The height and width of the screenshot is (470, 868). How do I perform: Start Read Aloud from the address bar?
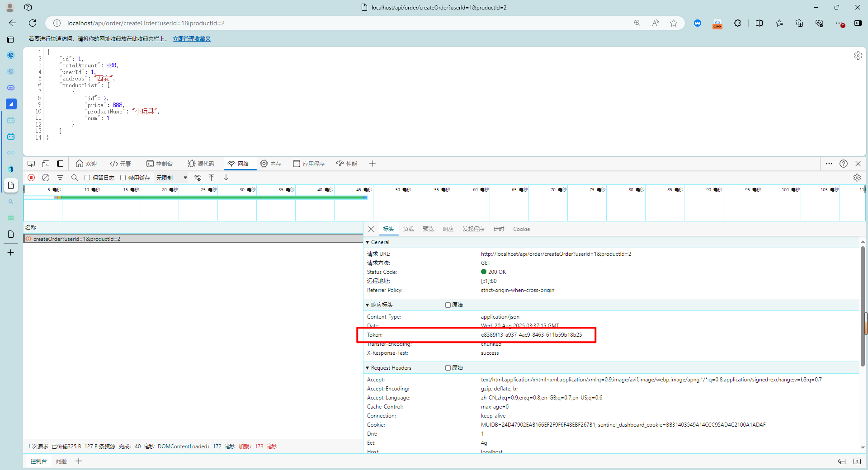coord(656,23)
